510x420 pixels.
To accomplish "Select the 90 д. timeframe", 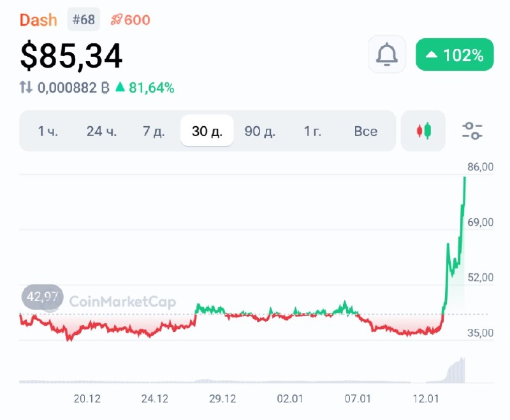I will click(259, 131).
